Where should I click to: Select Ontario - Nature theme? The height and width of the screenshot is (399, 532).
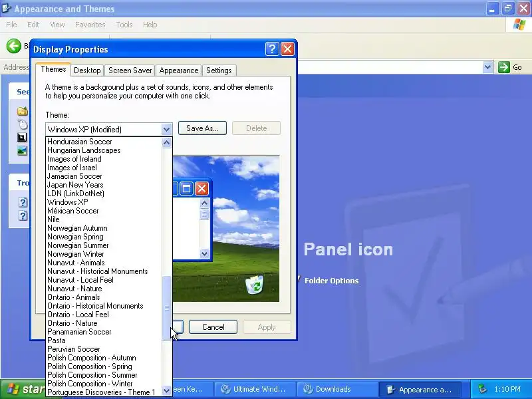[104, 323]
